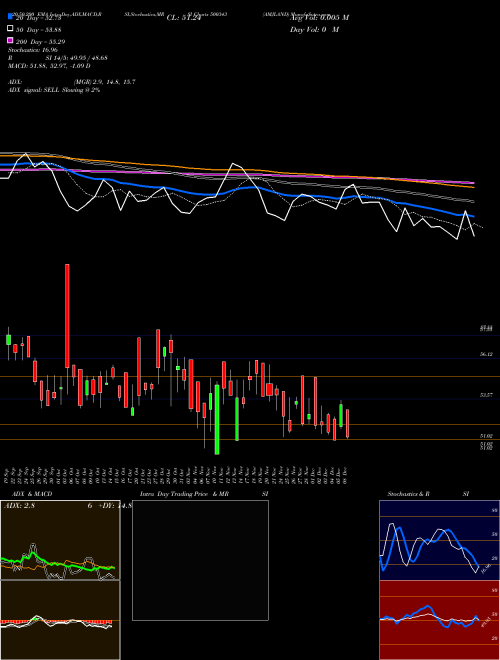Click the 'CL: 51.24' closing price label

[x=184, y=18]
